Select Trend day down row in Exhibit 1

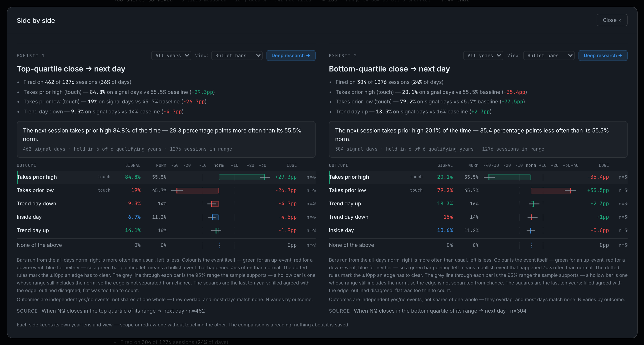pyautogui.click(x=166, y=204)
